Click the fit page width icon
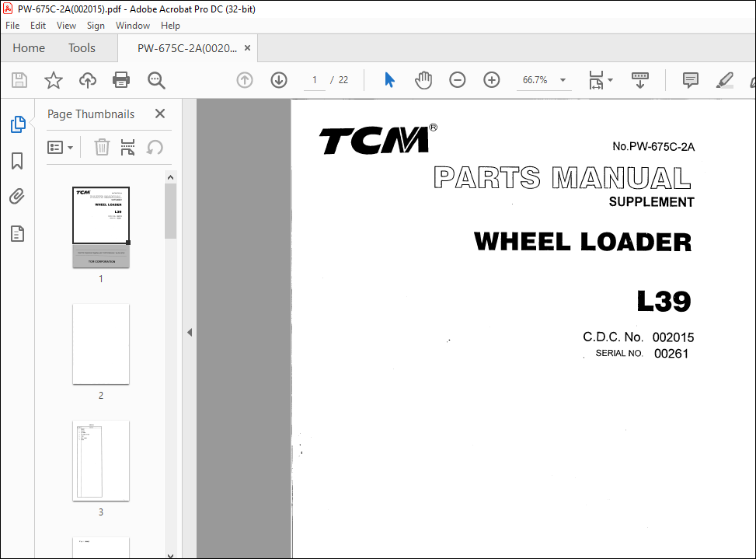756x559 pixels. click(x=596, y=80)
